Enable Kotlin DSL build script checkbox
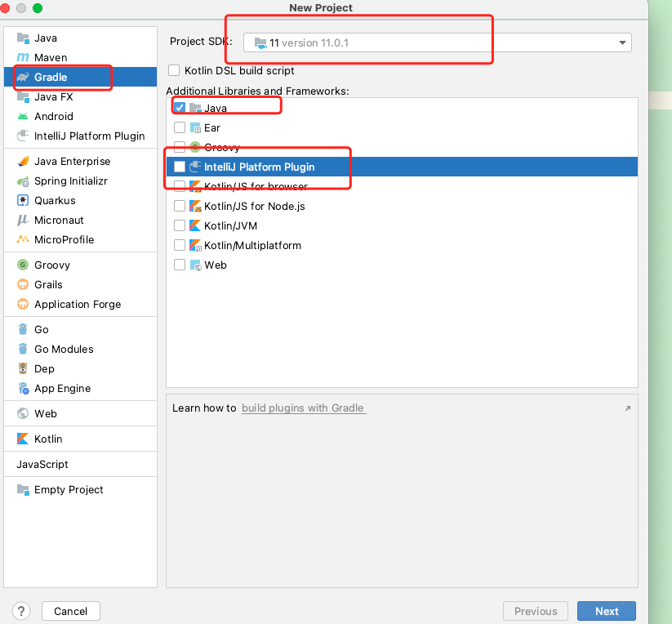The image size is (672, 624). 174,70
